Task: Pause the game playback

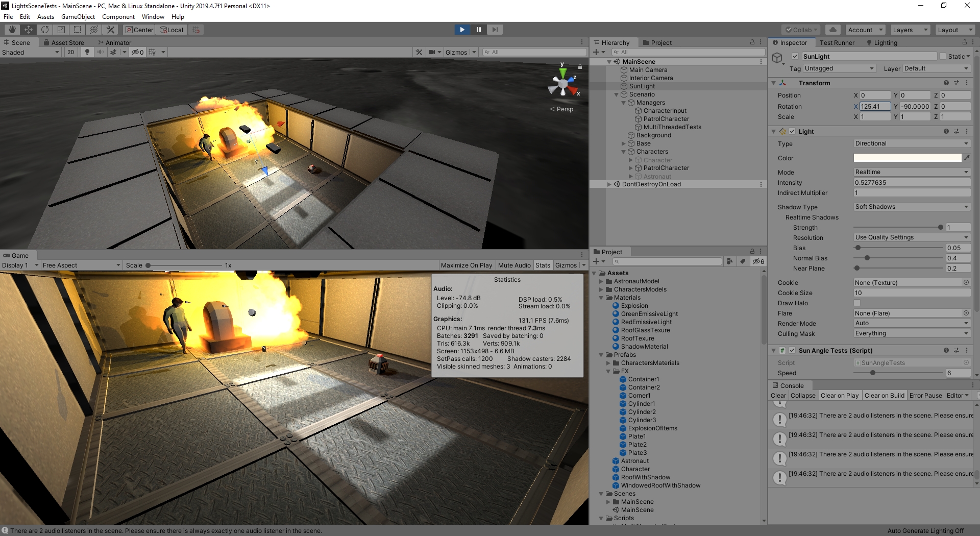Action: (x=479, y=30)
